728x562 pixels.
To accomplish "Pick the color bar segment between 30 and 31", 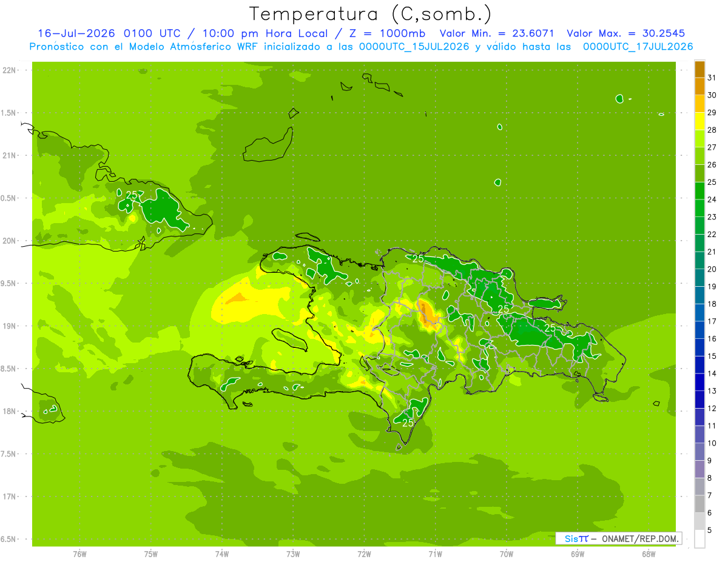I will click(x=699, y=86).
